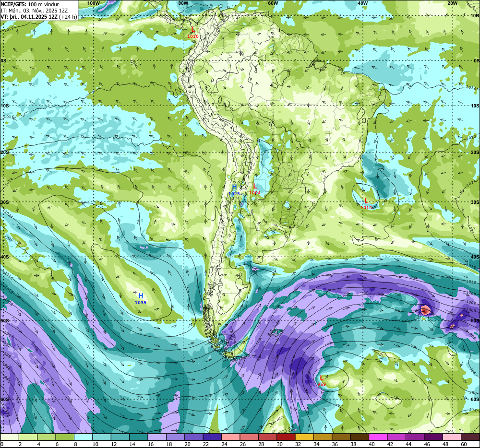Click the legend value '20'

188,444
